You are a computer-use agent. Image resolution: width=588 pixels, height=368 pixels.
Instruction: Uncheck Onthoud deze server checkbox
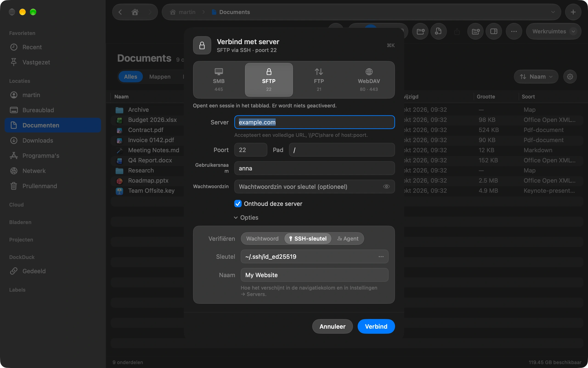(x=238, y=204)
